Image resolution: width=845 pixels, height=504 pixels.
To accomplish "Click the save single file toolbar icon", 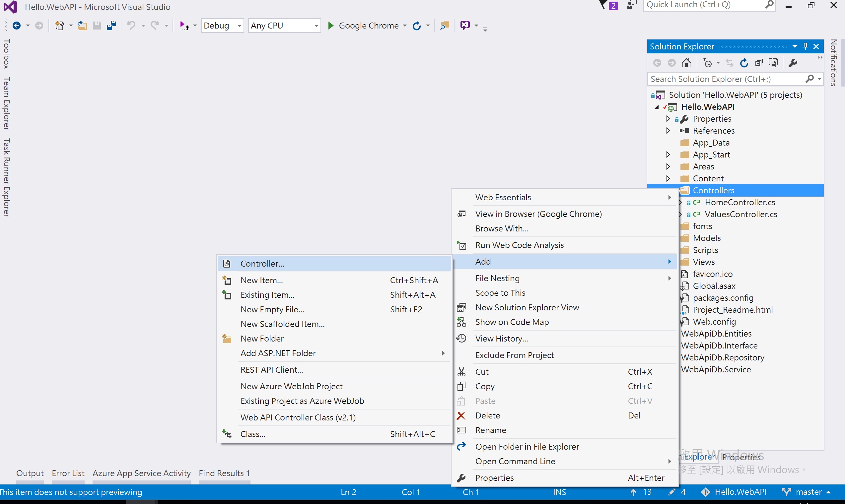I will pos(97,26).
